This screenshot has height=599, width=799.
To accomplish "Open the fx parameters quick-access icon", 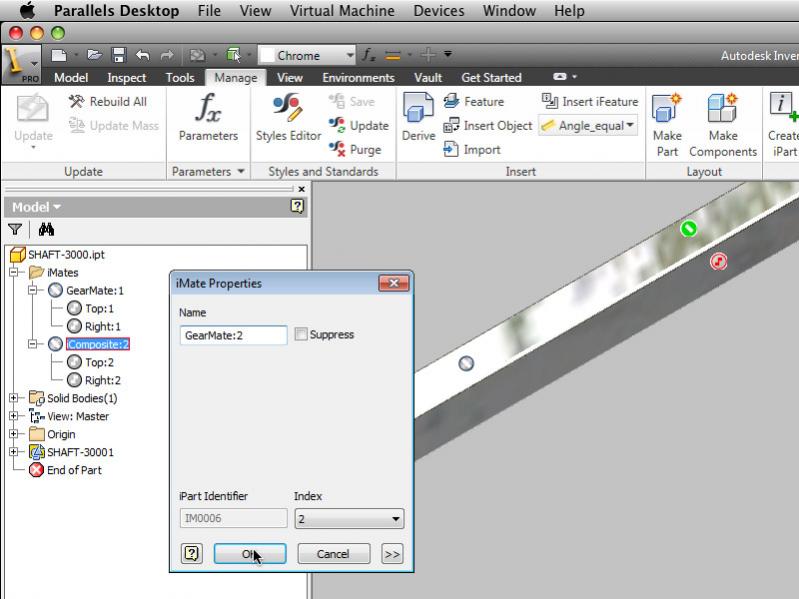I will (x=368, y=55).
